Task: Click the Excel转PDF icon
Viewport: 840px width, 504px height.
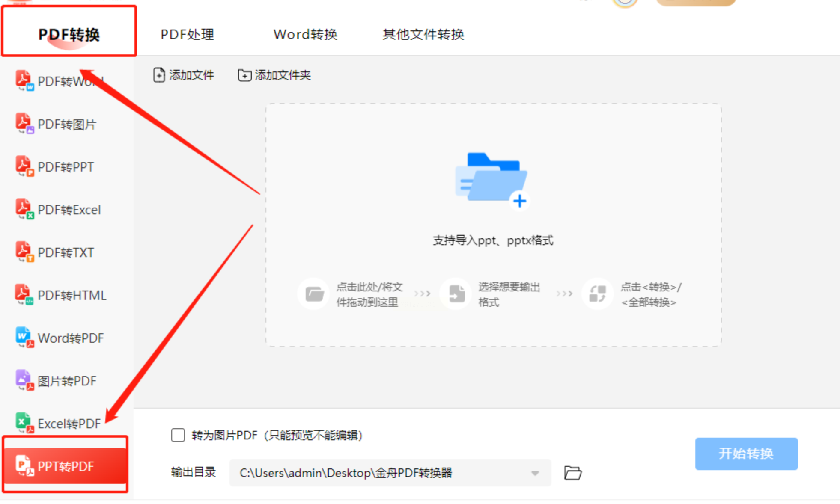Action: (x=24, y=423)
